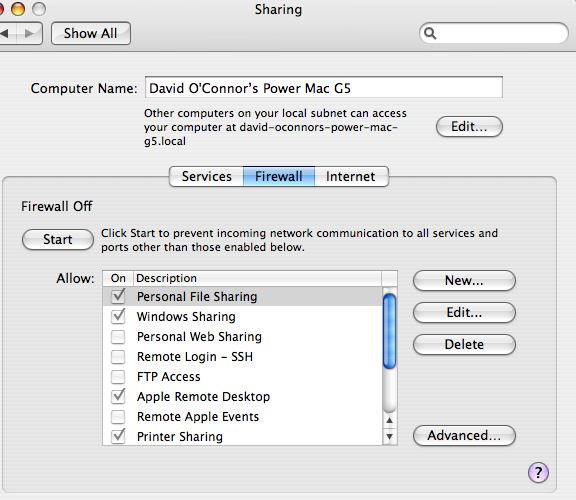Uncheck the Apple Remote Desktop checkbox

[118, 396]
